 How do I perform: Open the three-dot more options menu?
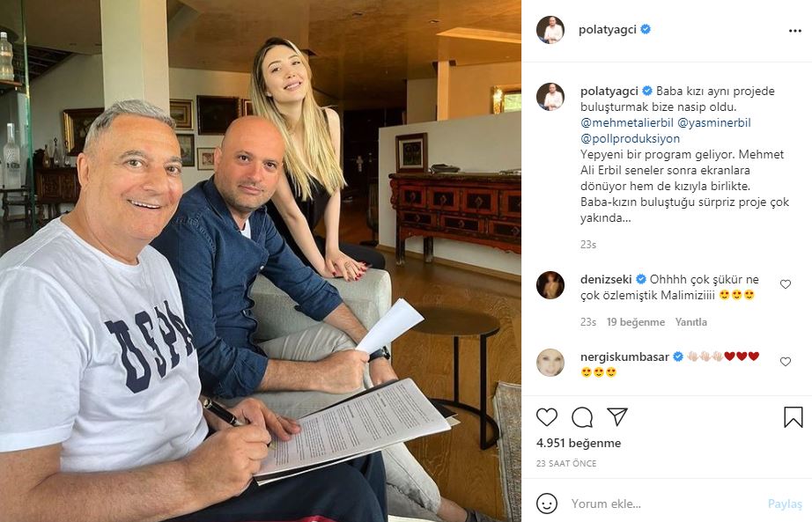click(795, 31)
